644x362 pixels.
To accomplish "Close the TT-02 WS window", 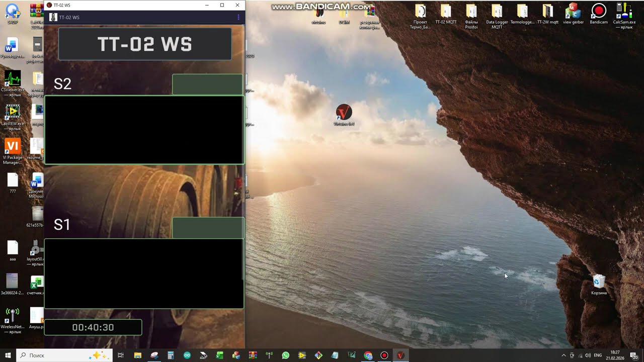I will [x=237, y=5].
